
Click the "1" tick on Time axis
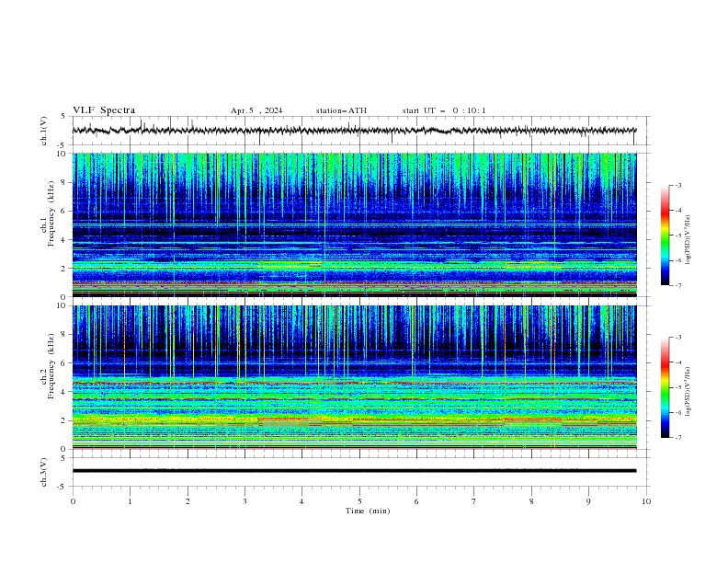click(x=130, y=501)
